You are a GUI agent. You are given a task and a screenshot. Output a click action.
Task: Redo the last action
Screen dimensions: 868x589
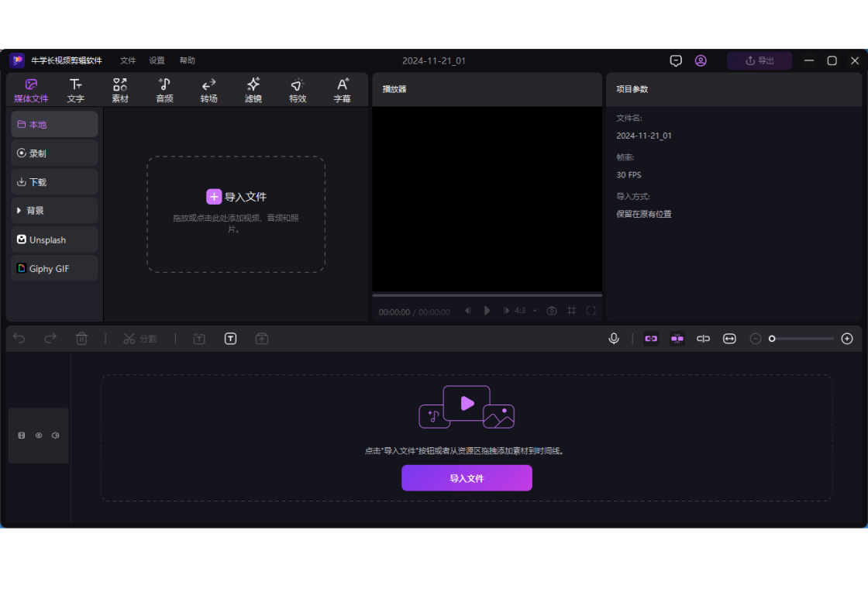(50, 339)
